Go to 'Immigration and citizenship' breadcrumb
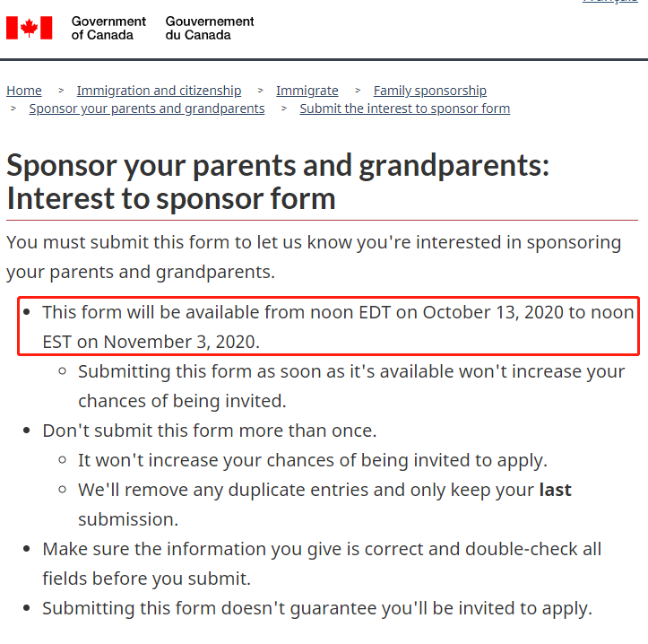 (160, 91)
